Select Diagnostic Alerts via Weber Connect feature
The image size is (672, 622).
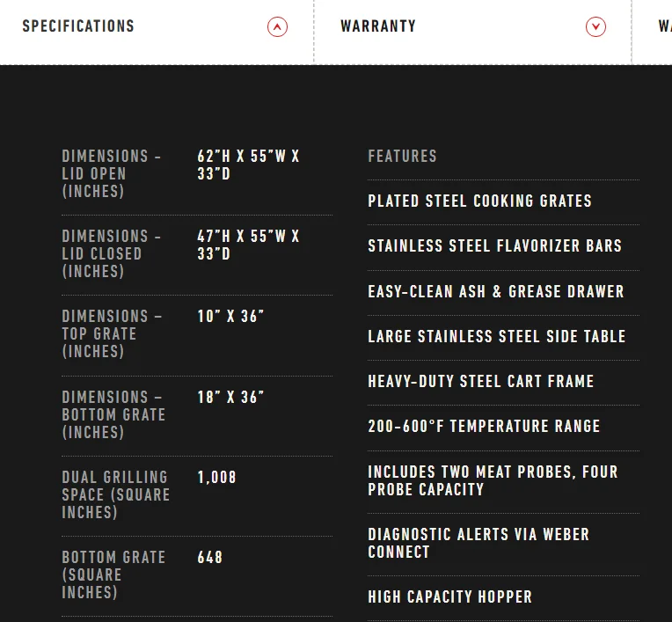pyautogui.click(x=478, y=543)
